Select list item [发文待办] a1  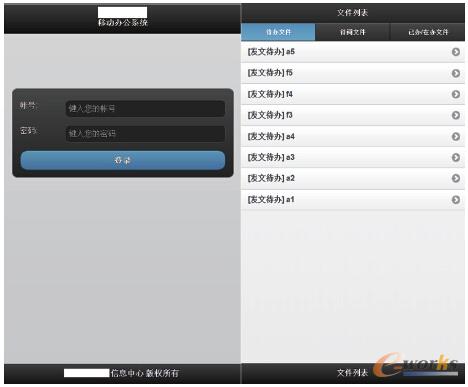pyautogui.click(x=353, y=199)
